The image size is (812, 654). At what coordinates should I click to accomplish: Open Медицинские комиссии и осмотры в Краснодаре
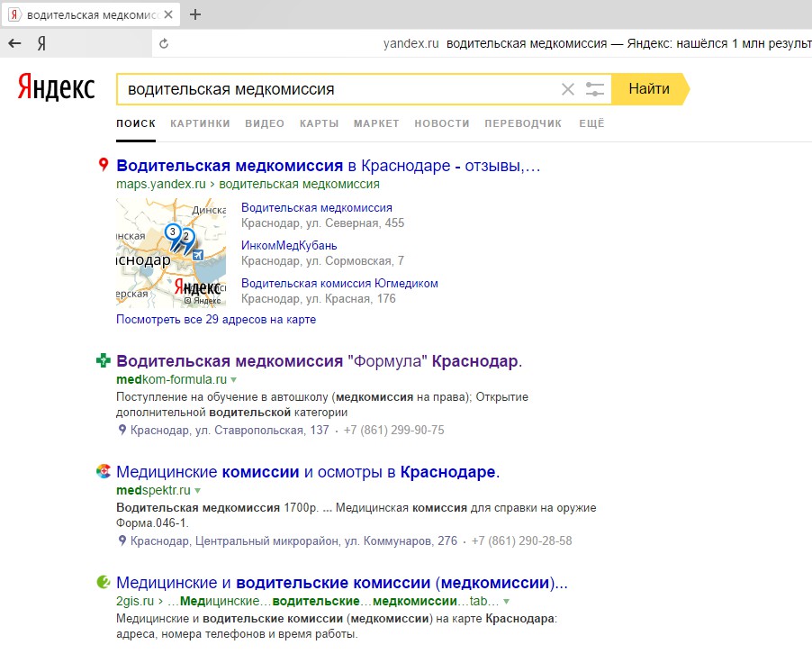pyautogui.click(x=308, y=472)
